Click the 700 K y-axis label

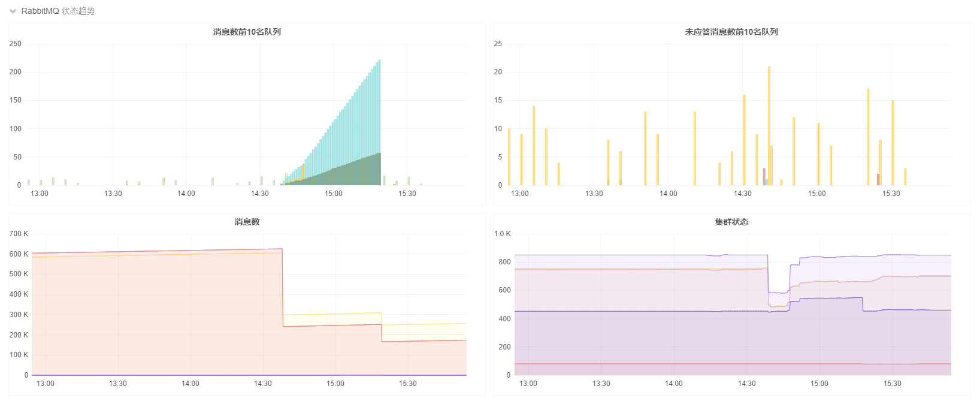click(19, 234)
